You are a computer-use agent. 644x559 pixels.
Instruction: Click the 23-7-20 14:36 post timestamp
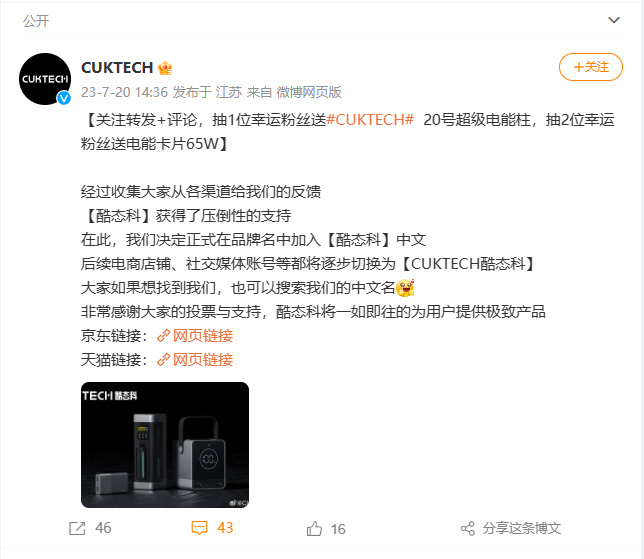(124, 92)
